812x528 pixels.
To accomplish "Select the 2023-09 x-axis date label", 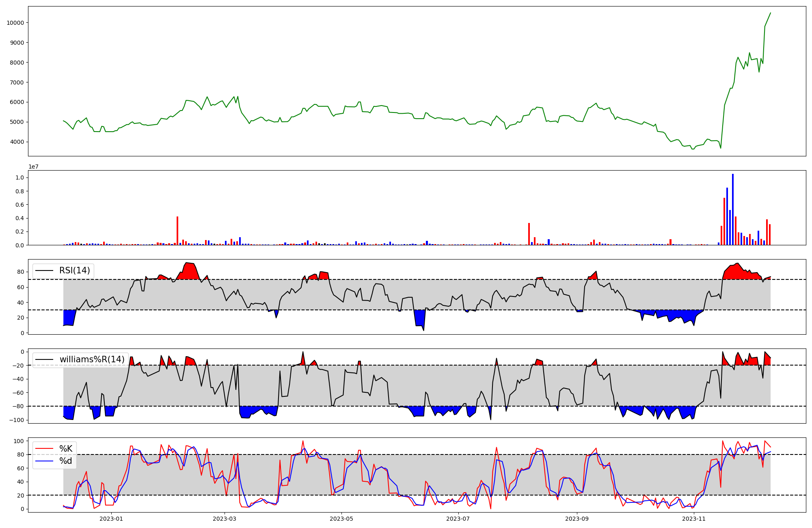I will click(577, 519).
